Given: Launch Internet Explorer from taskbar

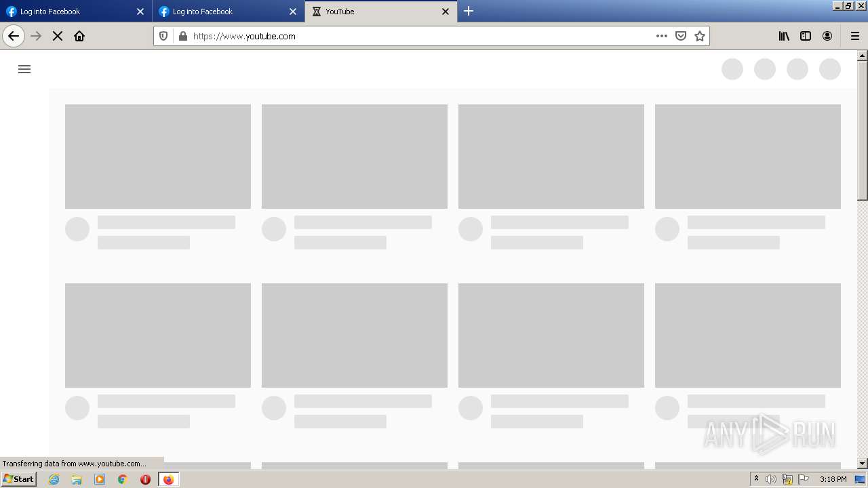Looking at the screenshot, I should coord(54,479).
